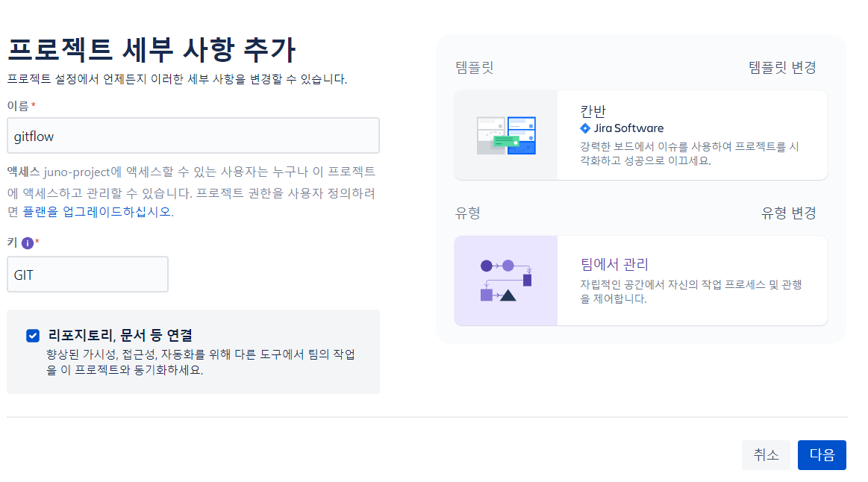Image resolution: width=868 pixels, height=482 pixels.
Task: Click the 이름 input containing gitflow
Action: point(193,135)
